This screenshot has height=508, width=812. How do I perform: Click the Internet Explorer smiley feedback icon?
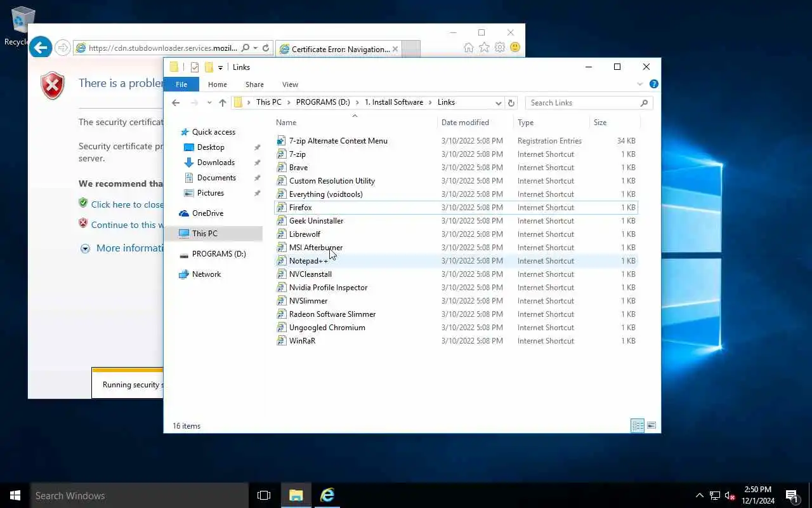[515, 48]
